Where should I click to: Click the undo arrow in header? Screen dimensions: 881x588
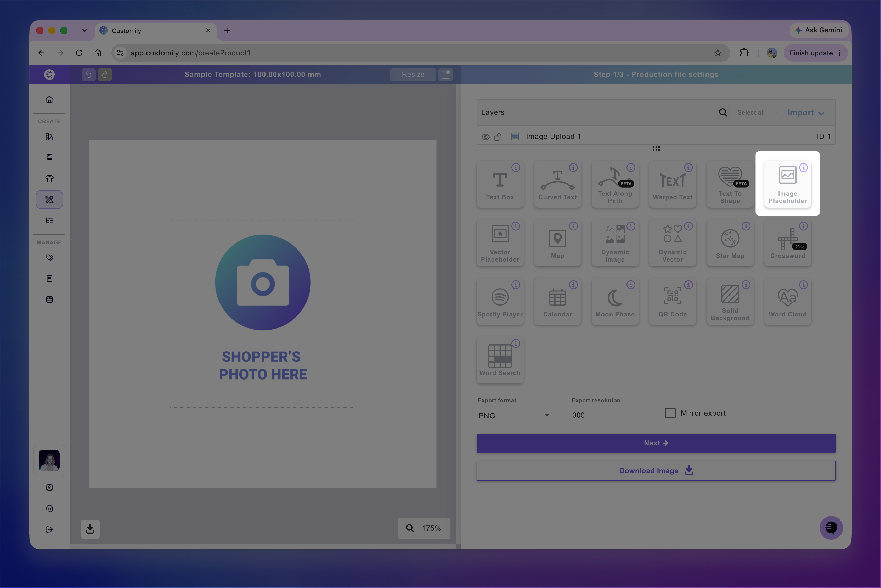pyautogui.click(x=88, y=74)
